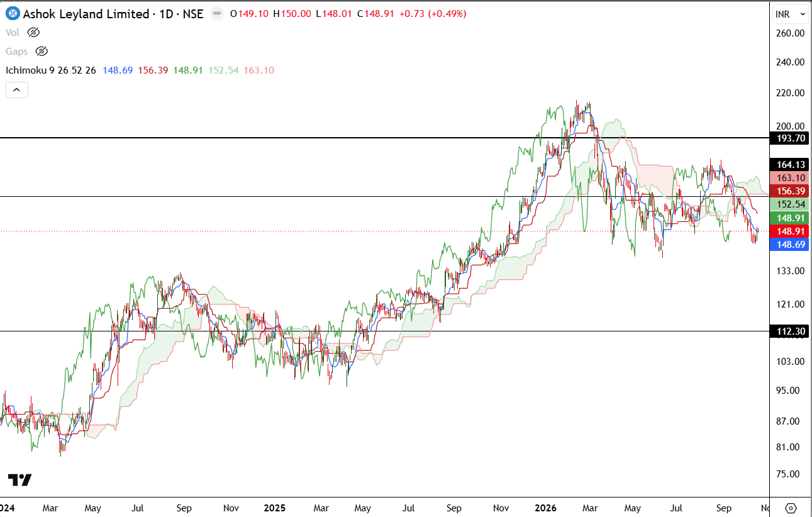
Task: Open chart settings gear icon
Action: point(791,508)
